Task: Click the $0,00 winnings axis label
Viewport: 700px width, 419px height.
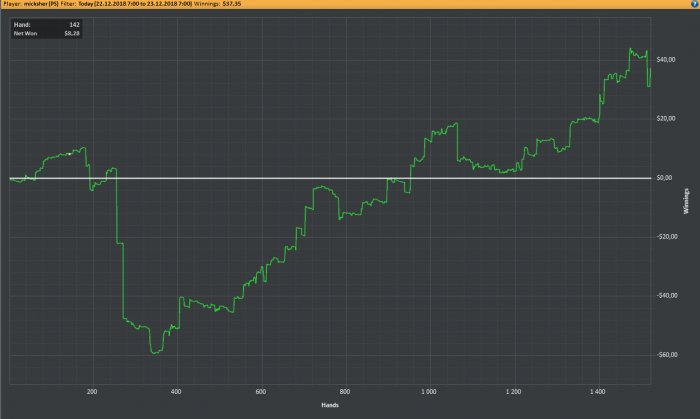Action: 664,178
